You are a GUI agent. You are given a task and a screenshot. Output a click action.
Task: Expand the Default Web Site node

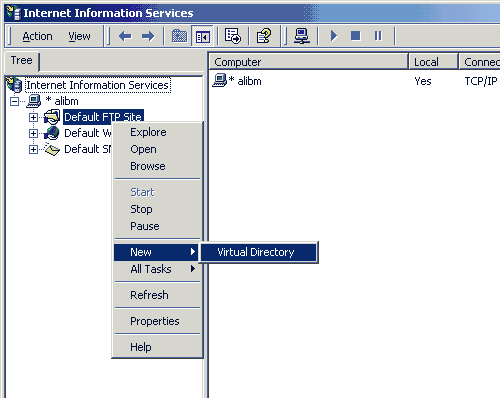(33, 133)
